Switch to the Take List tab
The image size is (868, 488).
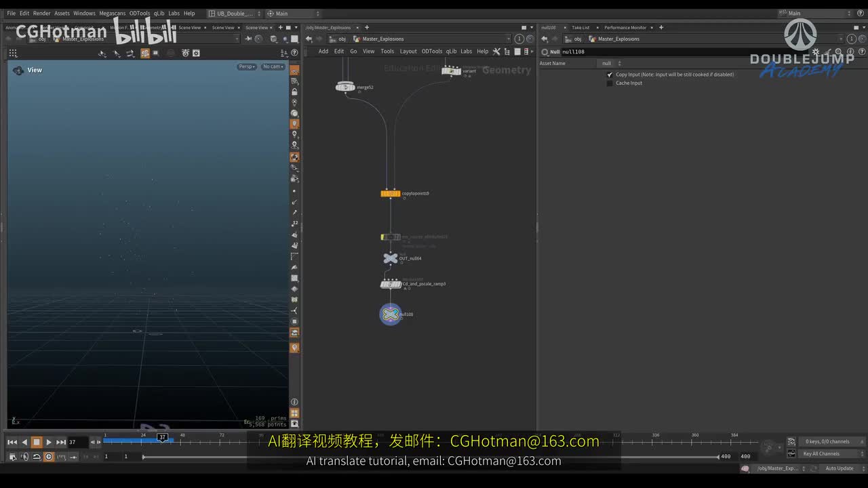point(580,28)
